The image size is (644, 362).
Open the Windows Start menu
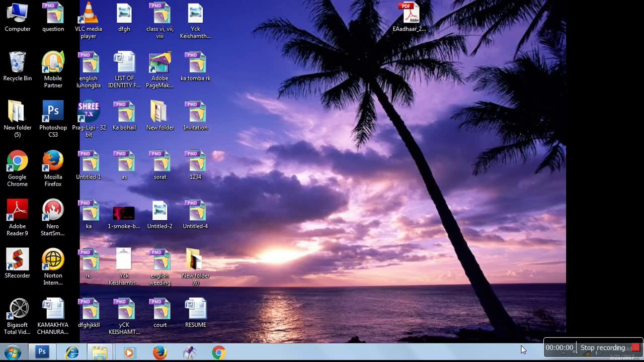(x=13, y=352)
